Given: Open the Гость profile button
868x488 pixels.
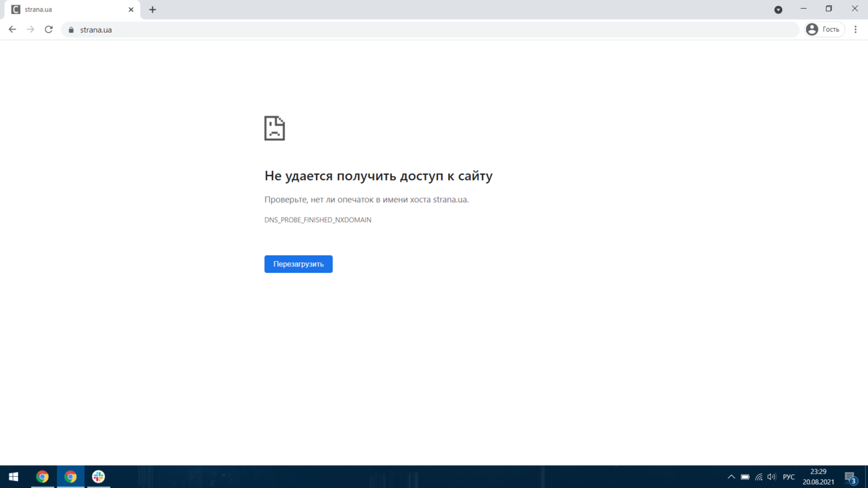Looking at the screenshot, I should [x=825, y=29].
